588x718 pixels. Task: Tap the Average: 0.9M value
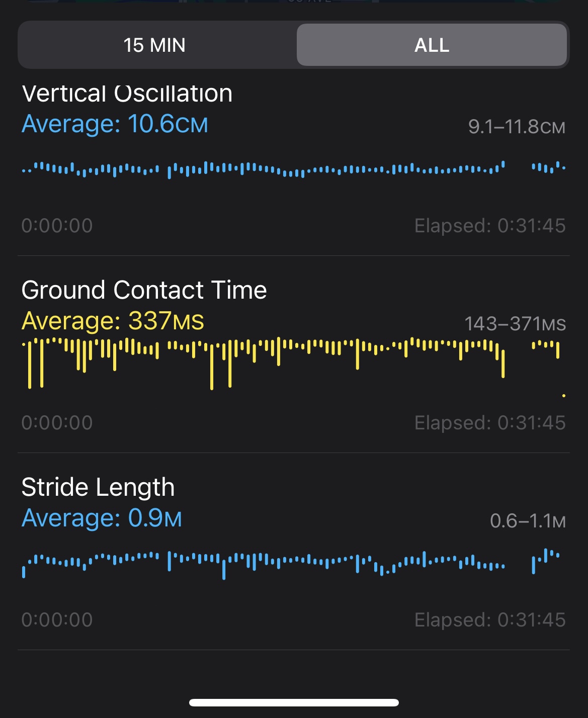coord(102,518)
